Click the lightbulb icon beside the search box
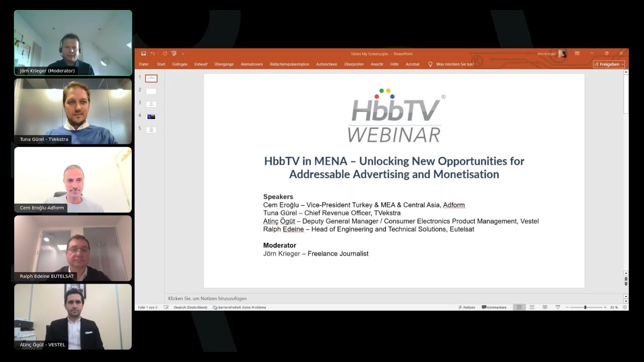Viewport: 644px width, 362px height. (x=430, y=64)
